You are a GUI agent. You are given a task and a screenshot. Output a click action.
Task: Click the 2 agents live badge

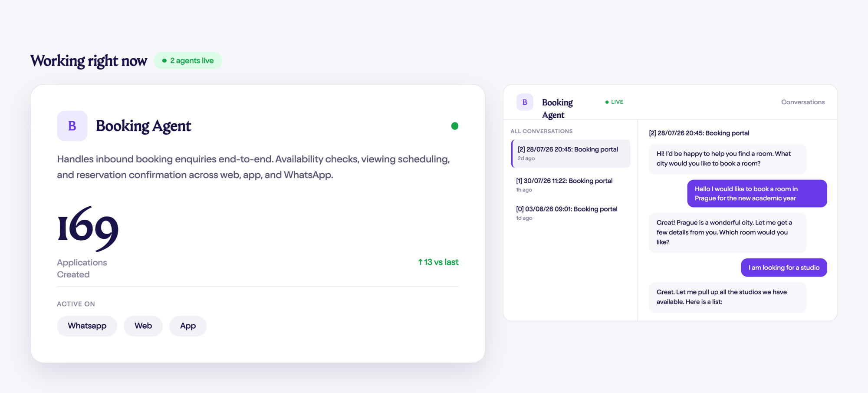tap(188, 60)
